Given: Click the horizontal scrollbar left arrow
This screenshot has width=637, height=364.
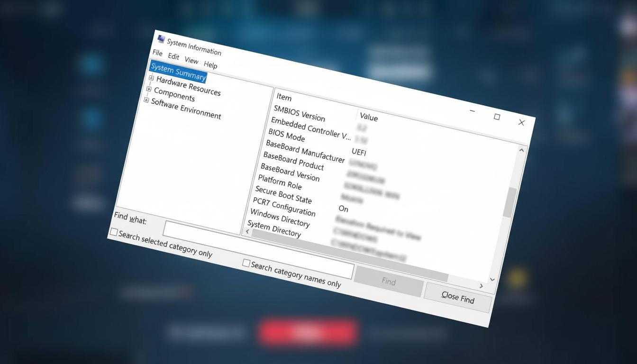Looking at the screenshot, I should click(x=247, y=231).
